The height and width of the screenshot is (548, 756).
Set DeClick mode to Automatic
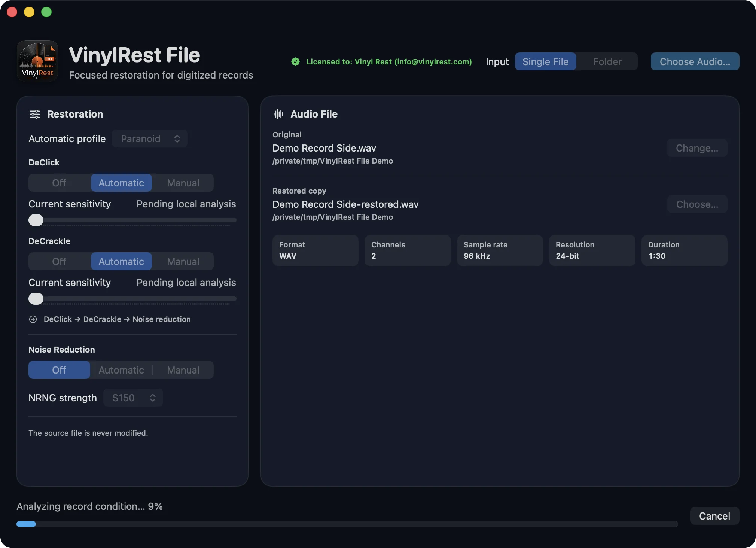click(x=121, y=183)
